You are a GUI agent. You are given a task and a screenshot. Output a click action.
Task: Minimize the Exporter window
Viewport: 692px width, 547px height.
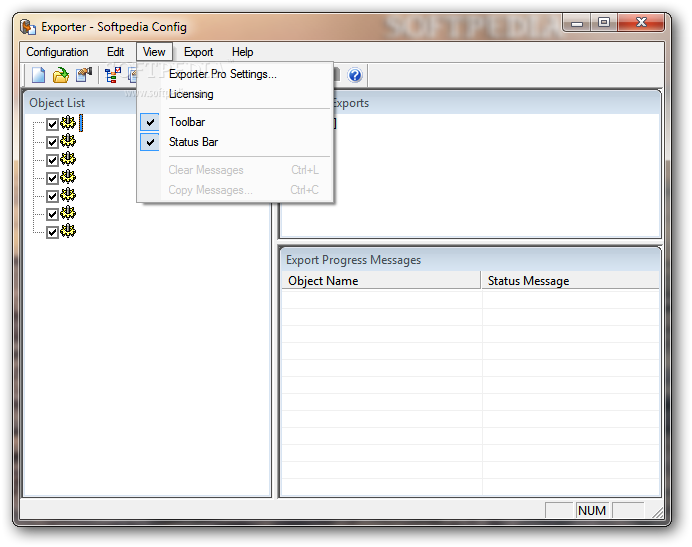[577, 23]
